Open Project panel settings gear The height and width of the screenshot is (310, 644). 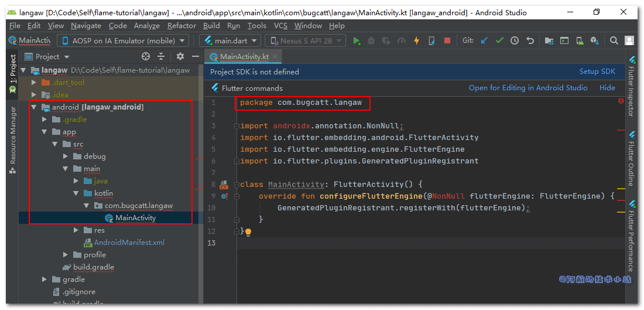pos(180,56)
